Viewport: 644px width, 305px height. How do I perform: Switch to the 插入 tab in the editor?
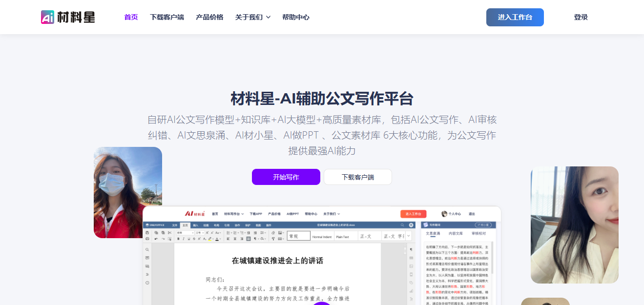196,225
